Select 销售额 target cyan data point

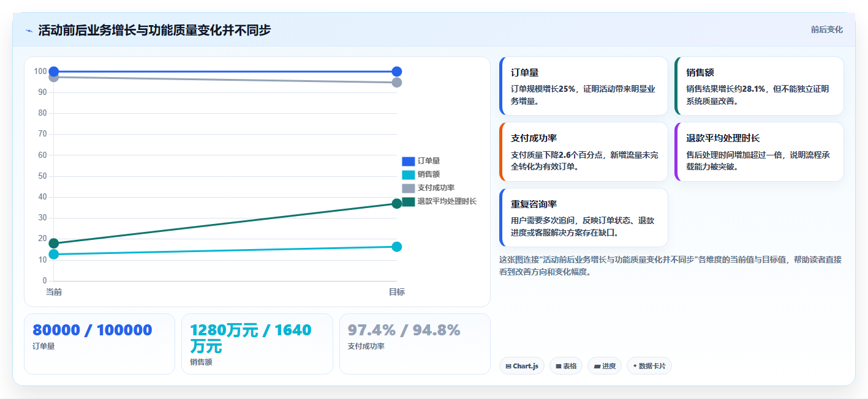coord(397,247)
